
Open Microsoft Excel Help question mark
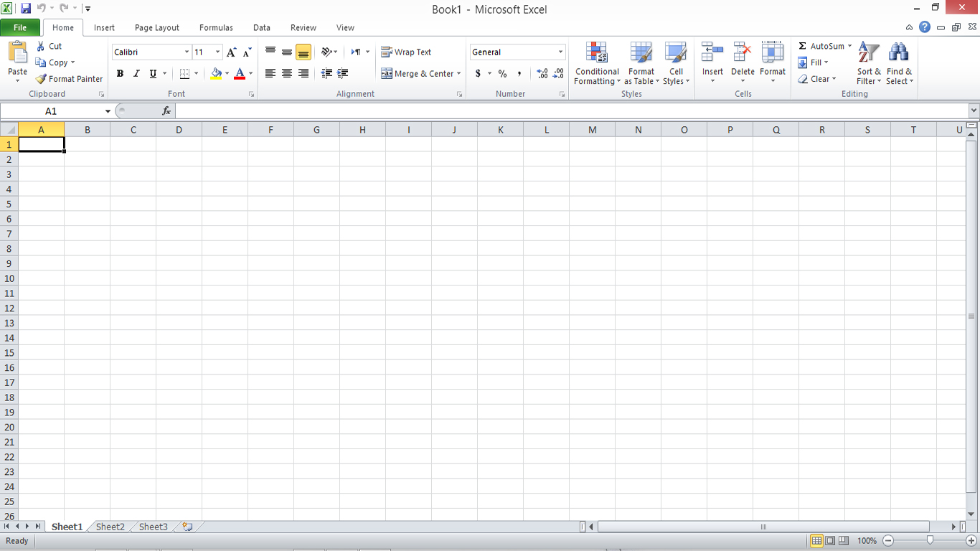pos(925,27)
